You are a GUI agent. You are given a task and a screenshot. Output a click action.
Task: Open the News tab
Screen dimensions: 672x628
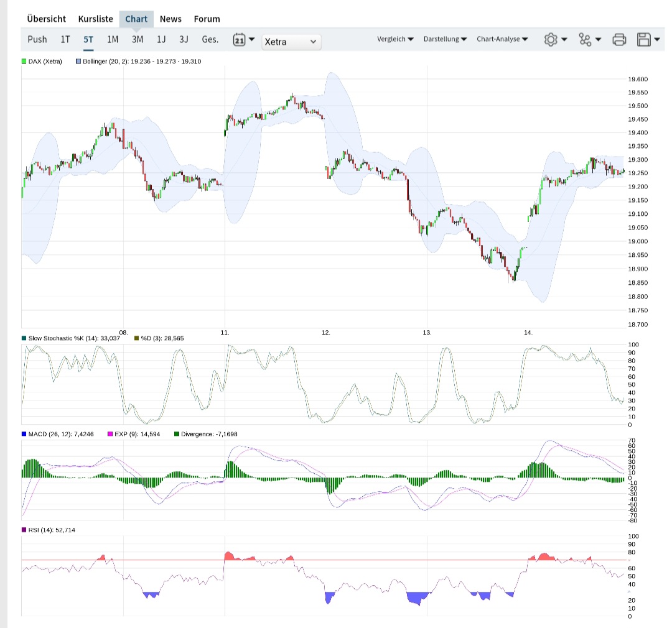click(170, 19)
